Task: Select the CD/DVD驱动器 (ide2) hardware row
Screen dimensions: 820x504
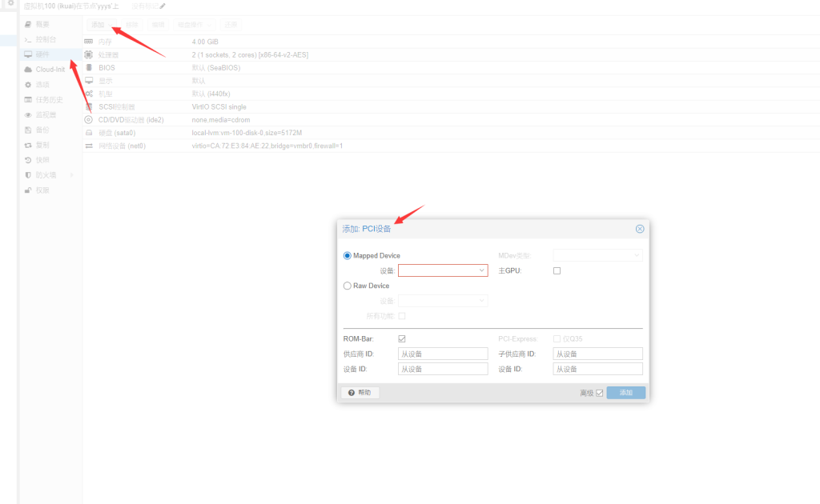Action: (x=131, y=120)
